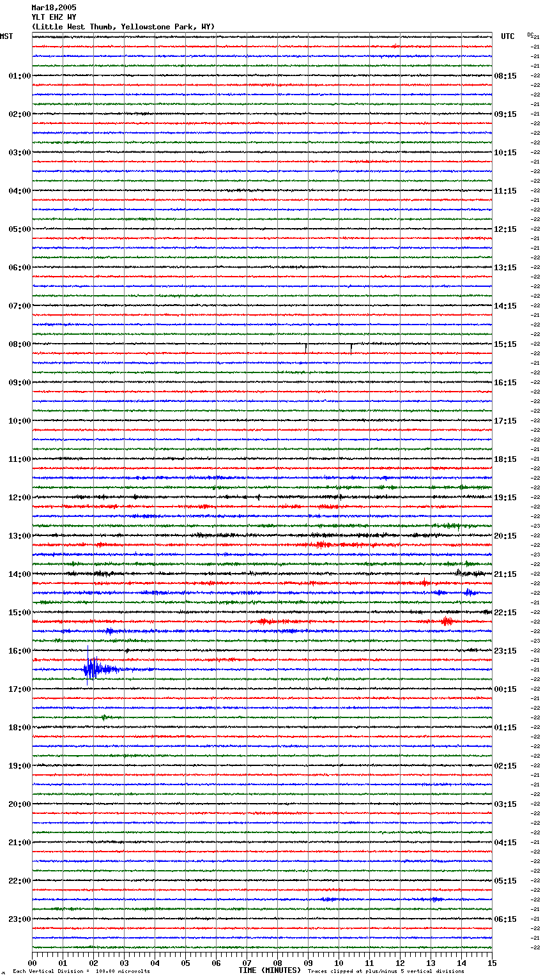The width and height of the screenshot is (543, 980).
Task: Click the 14:00 MST time label
Action: [x=20, y=574]
